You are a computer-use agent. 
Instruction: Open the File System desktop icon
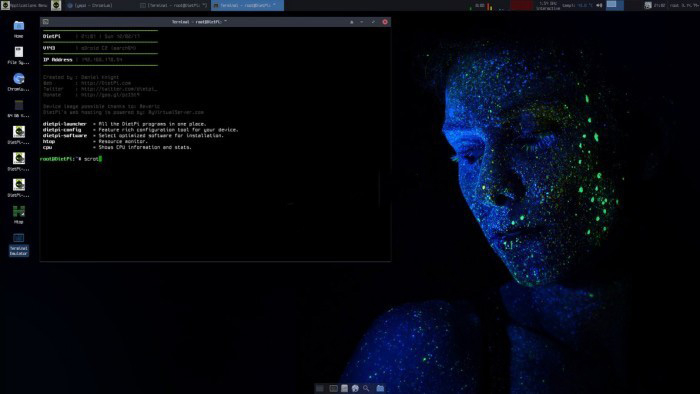[x=19, y=56]
